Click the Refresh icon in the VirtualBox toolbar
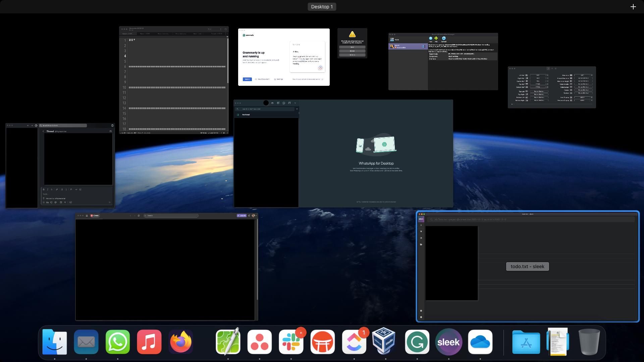This screenshot has width=644, height=362. (x=444, y=39)
